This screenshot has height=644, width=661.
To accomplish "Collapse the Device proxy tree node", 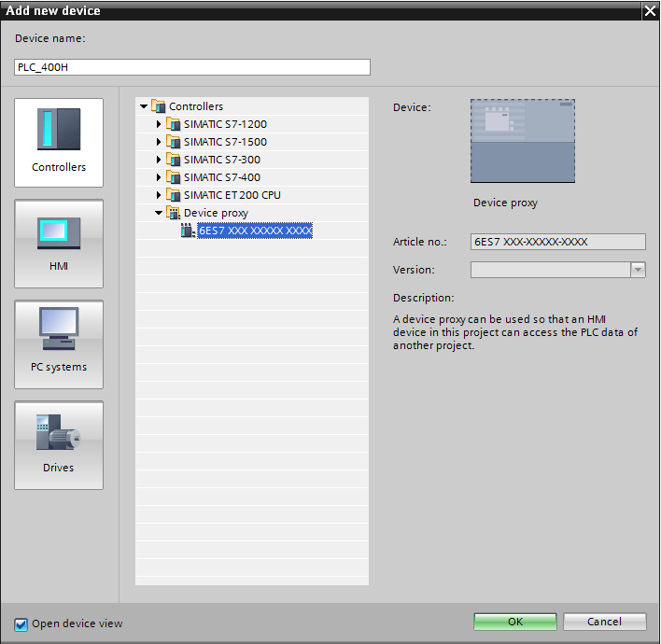I will (159, 213).
